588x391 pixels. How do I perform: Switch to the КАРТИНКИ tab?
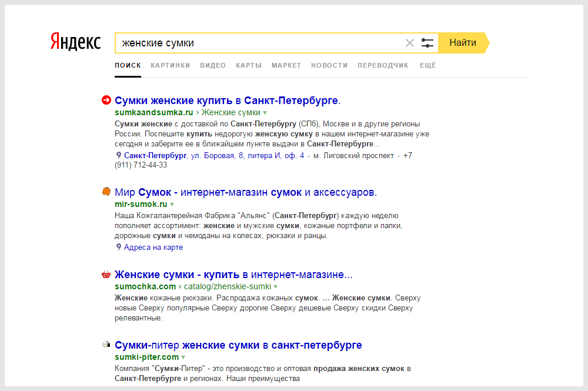tap(171, 65)
